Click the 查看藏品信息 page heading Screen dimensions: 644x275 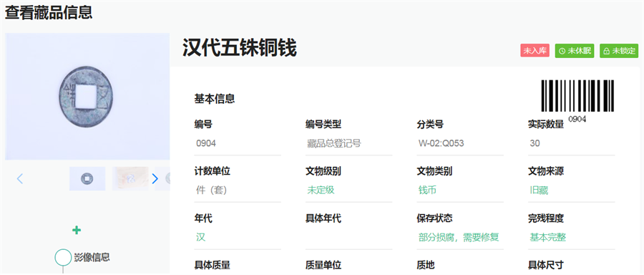[x=49, y=12]
